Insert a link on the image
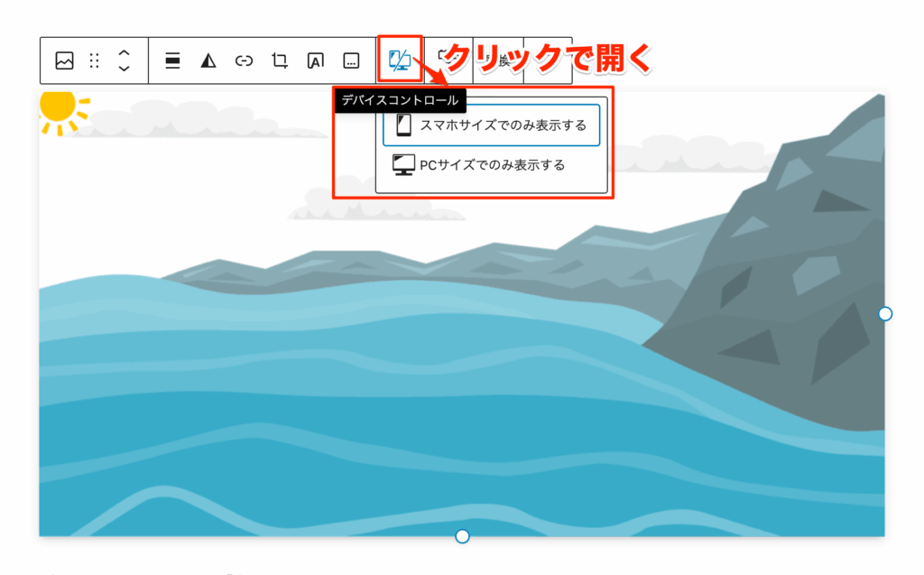The image size is (924, 575). pos(244,60)
